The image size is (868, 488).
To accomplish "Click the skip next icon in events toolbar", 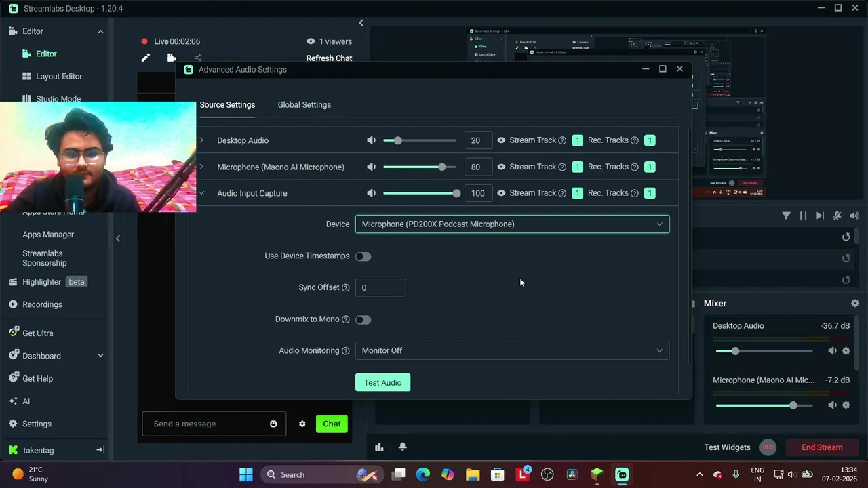I will coord(820,216).
